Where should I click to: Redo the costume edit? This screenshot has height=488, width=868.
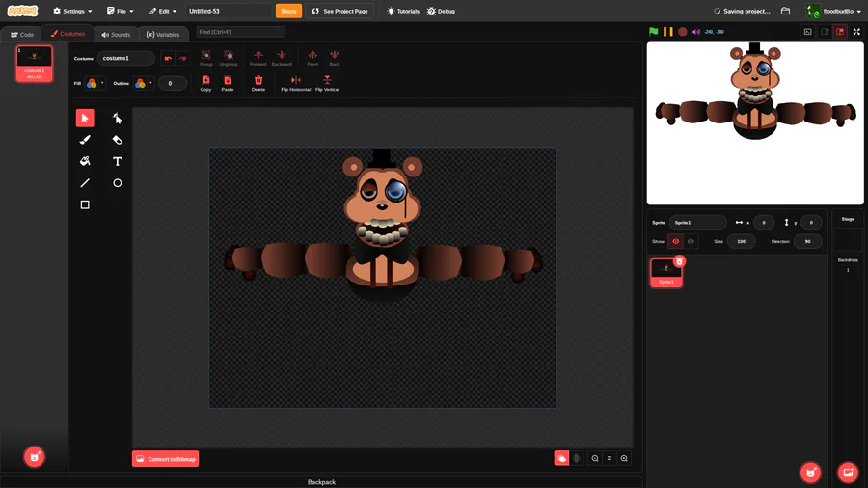pos(182,58)
